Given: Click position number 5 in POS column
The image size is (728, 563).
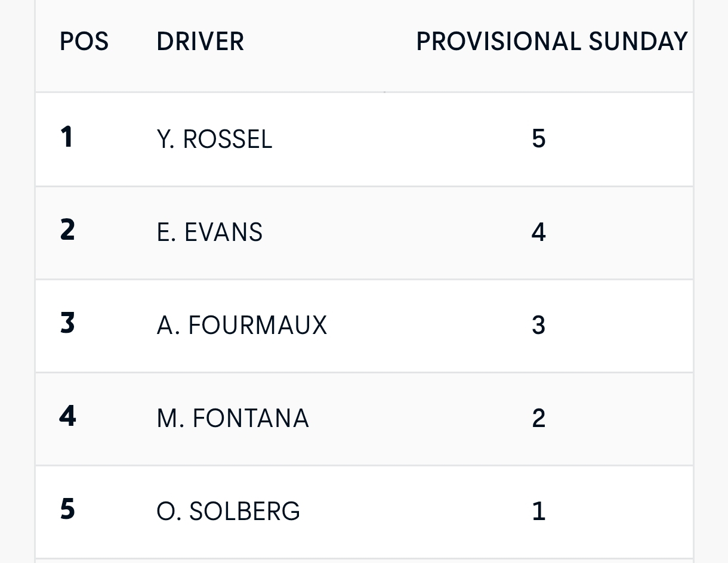Looking at the screenshot, I should click(x=67, y=509).
